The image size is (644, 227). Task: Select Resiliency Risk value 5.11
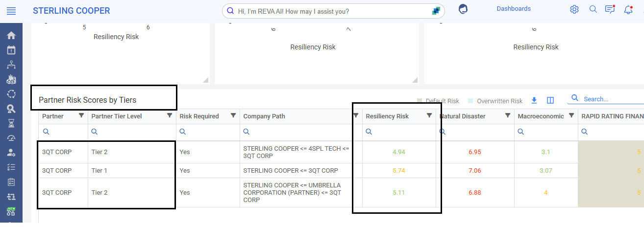pyautogui.click(x=399, y=193)
